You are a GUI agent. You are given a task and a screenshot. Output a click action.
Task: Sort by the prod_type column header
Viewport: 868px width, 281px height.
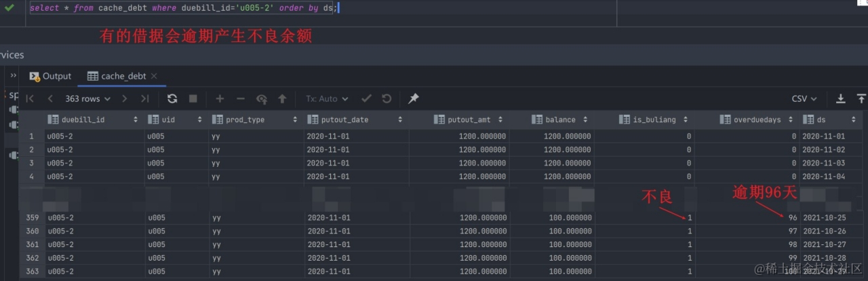[x=254, y=119]
